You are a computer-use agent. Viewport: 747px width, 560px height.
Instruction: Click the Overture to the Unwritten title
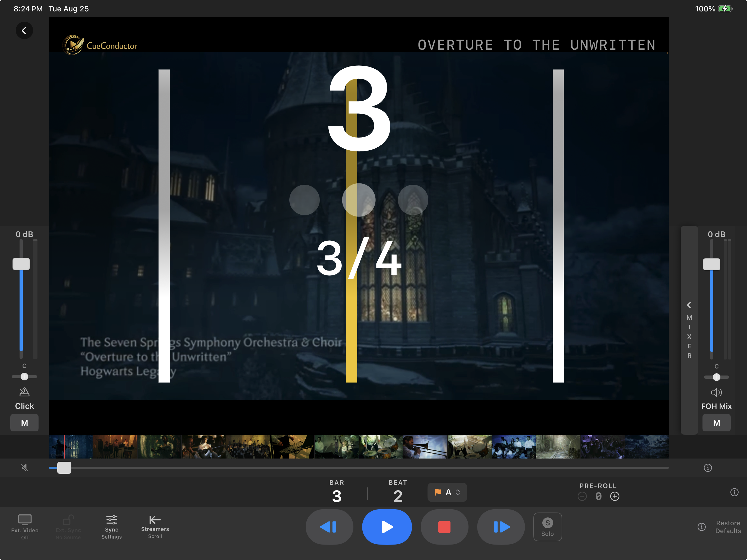(537, 45)
